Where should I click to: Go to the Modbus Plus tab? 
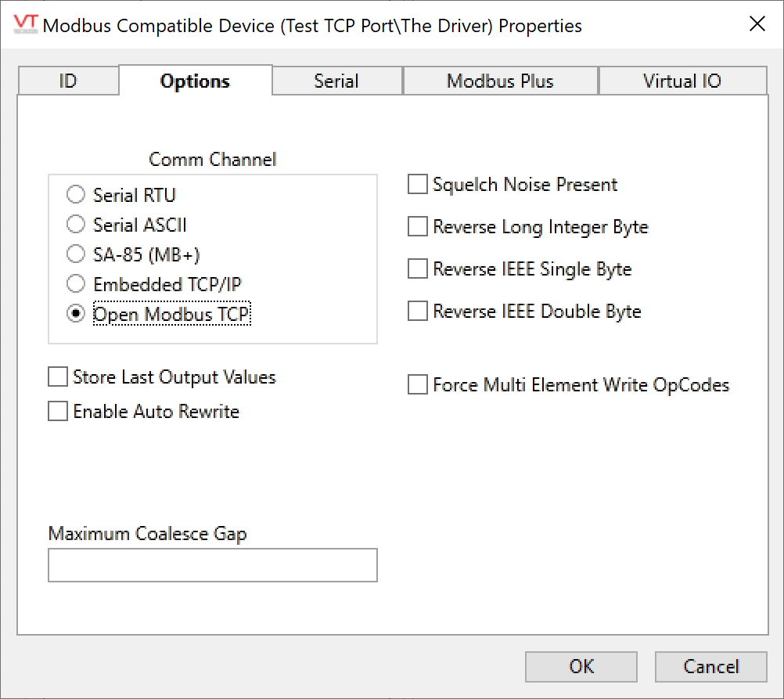500,81
